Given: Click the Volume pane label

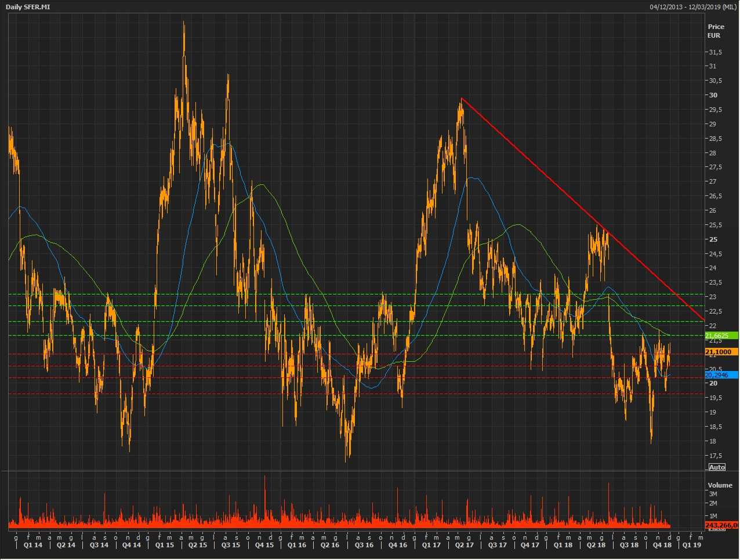Looking at the screenshot, I should [x=720, y=485].
